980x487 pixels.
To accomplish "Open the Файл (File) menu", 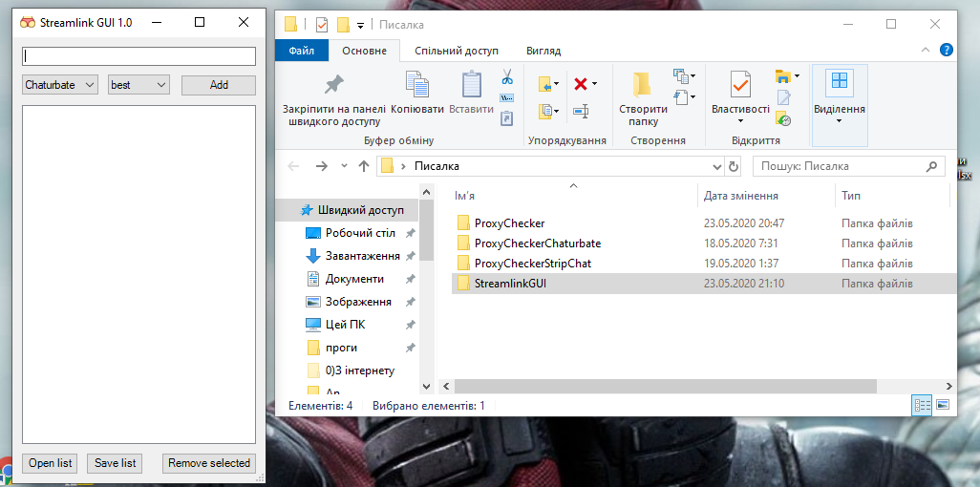I will tap(302, 51).
